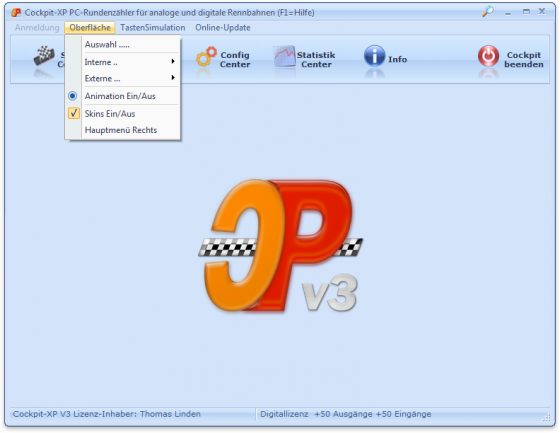Open the TastenSimulation menu
Viewport: 560px width, 433px height.
(152, 28)
